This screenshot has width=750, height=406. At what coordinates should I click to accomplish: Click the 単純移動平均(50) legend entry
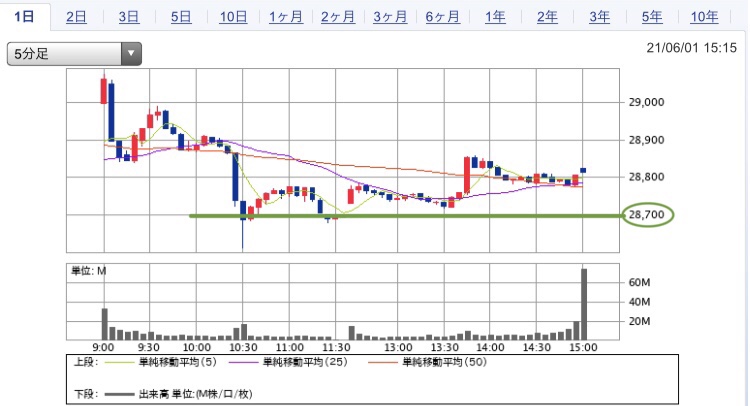[444, 362]
